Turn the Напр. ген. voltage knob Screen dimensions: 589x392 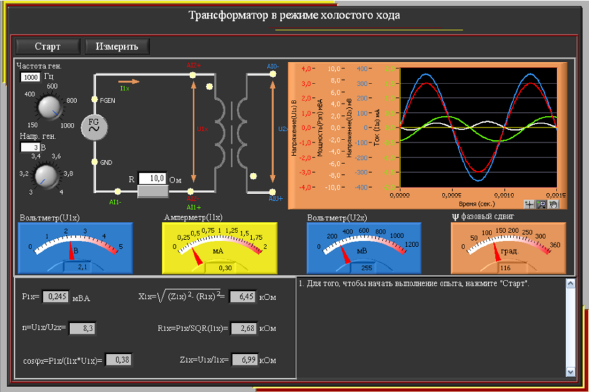pos(46,176)
